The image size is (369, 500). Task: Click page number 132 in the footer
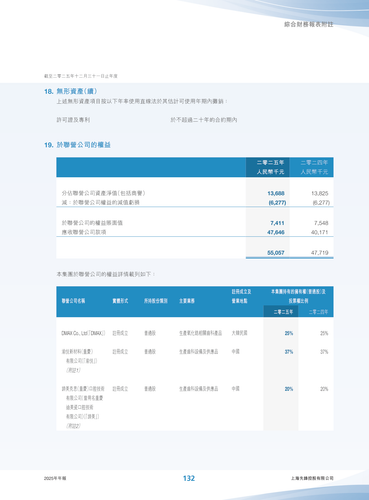189,478
